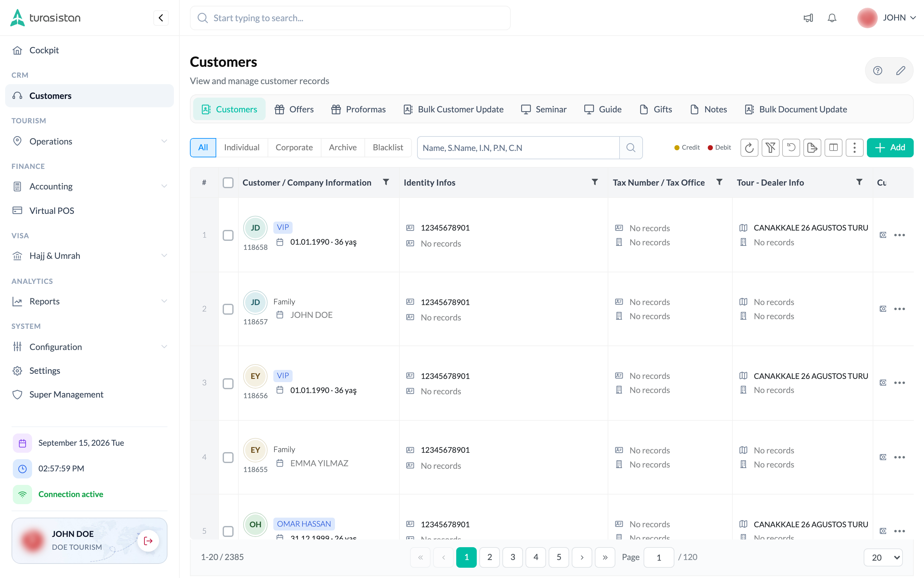Click the green Add button
The width and height of the screenshot is (924, 578).
pos(890,148)
